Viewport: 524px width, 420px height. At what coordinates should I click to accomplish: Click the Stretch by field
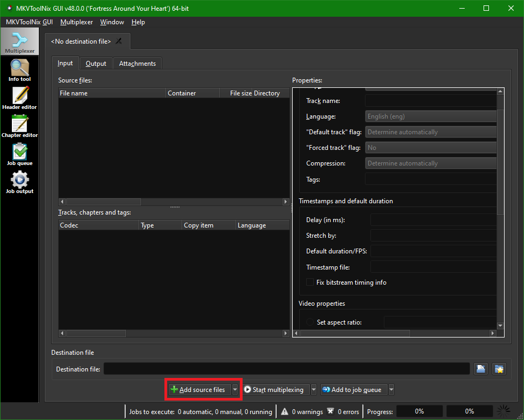(x=433, y=236)
